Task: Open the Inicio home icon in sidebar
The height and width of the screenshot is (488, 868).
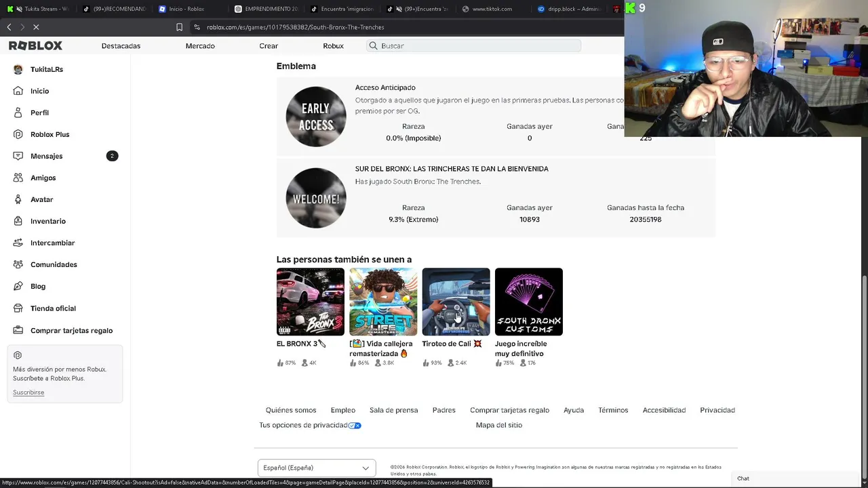Action: tap(18, 91)
